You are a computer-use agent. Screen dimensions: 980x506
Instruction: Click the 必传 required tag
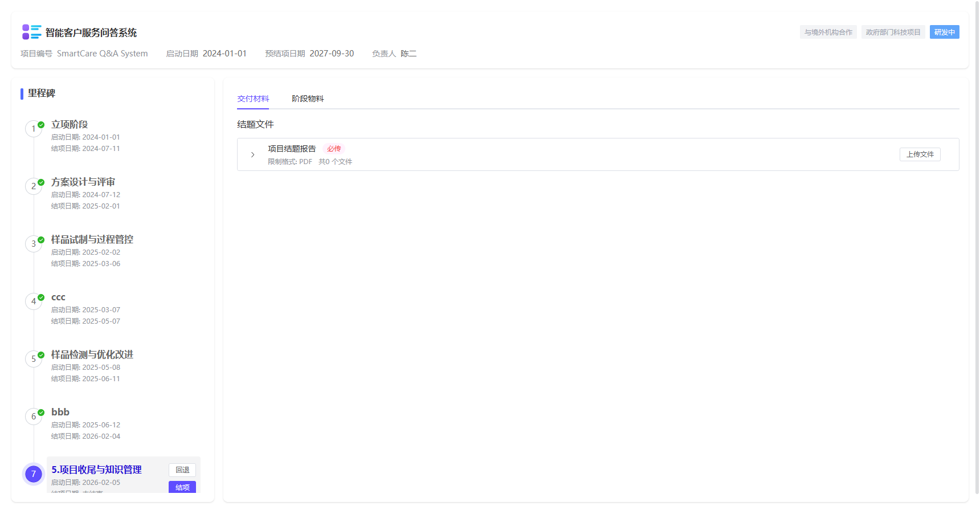point(334,149)
